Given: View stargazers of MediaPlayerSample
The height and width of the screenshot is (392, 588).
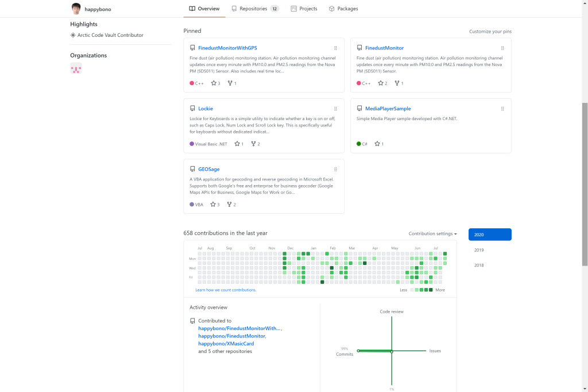Looking at the screenshot, I should (x=379, y=144).
